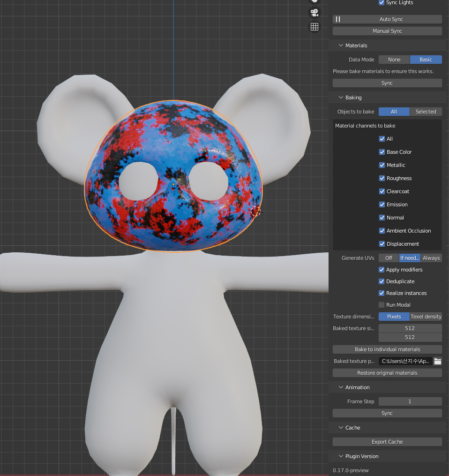Toggle Apply modifiers option
This screenshot has height=476, width=449.
click(382, 270)
